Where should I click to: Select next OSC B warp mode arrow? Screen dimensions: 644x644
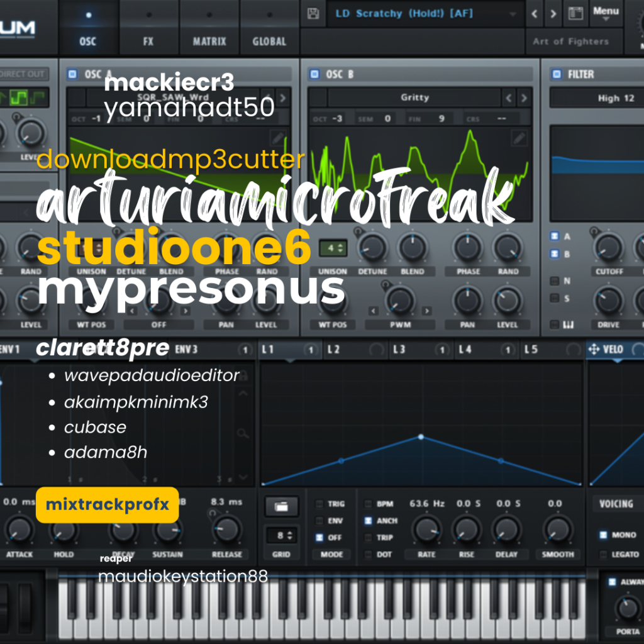point(427,311)
